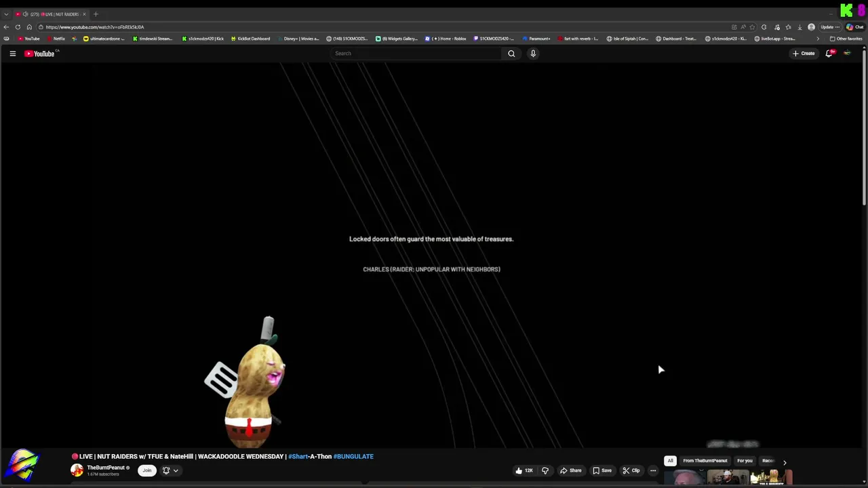Open the YouTube guide hamburger menu
The image size is (868, 488).
coord(12,54)
